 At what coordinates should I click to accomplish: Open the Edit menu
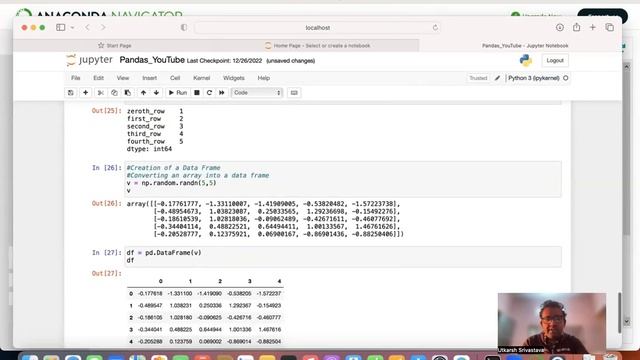(98, 78)
